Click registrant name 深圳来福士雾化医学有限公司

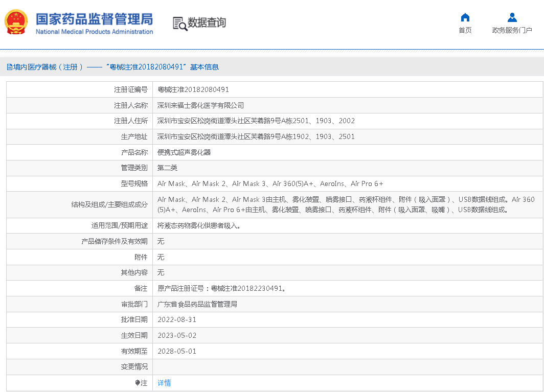point(200,105)
